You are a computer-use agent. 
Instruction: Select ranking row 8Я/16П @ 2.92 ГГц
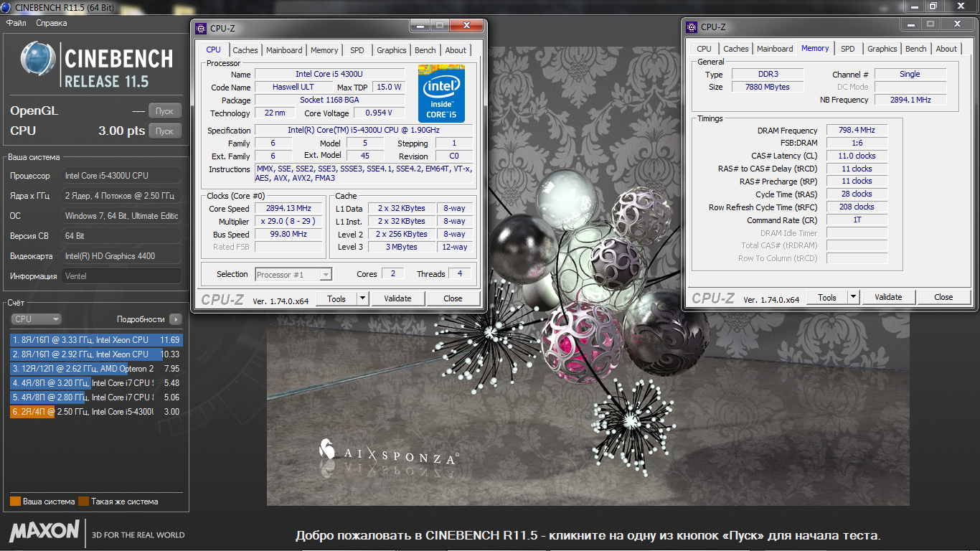point(96,354)
